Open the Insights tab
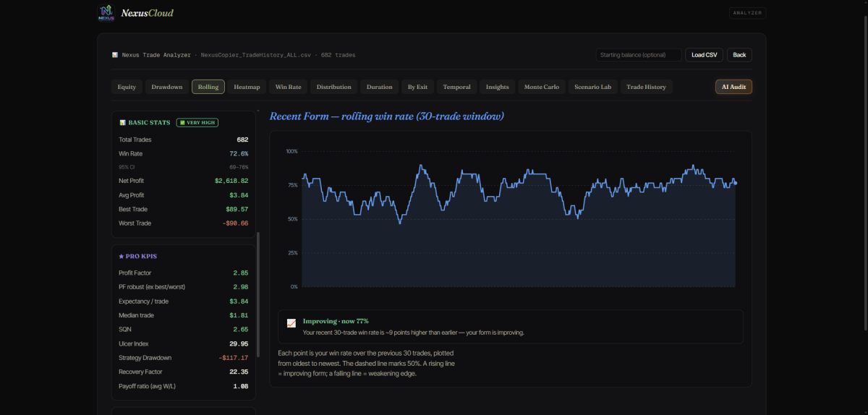Viewport: 868px width, 415px height. tap(498, 87)
